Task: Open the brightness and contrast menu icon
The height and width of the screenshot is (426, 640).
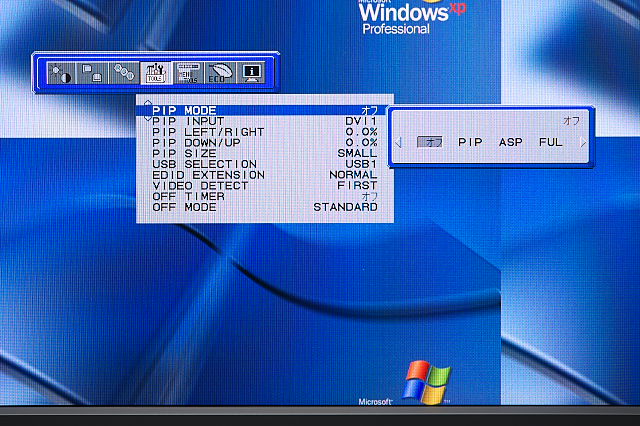Action: [61, 73]
